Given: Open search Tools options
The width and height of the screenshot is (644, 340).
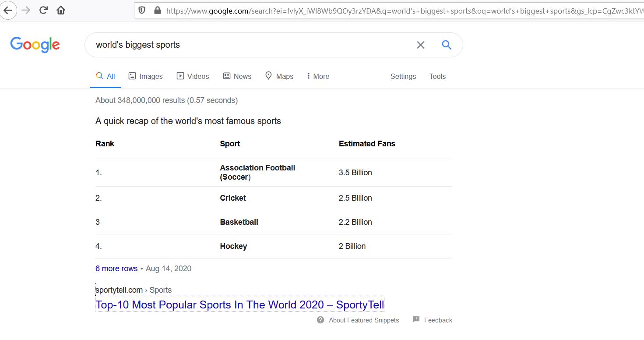Looking at the screenshot, I should click(x=437, y=76).
